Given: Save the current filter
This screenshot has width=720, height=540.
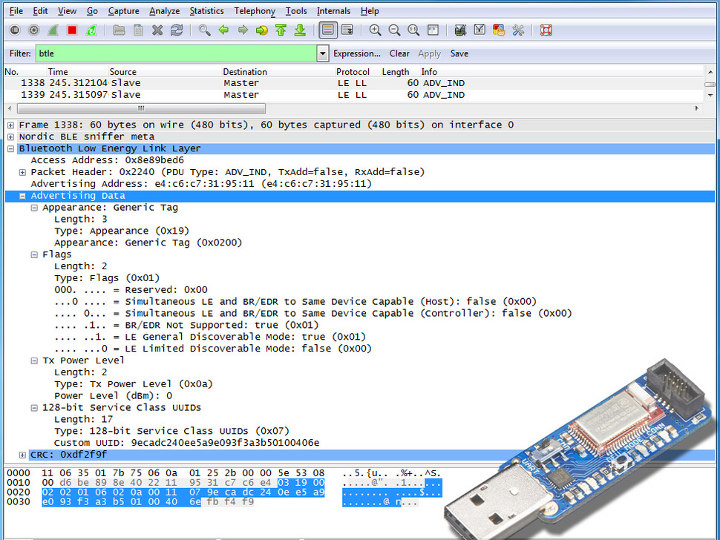Looking at the screenshot, I should [x=459, y=54].
